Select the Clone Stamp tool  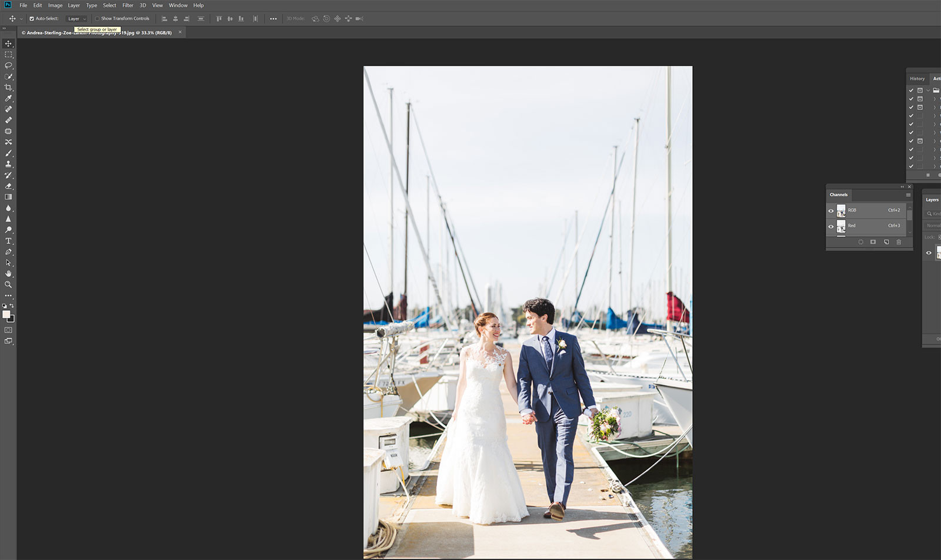[x=8, y=164]
